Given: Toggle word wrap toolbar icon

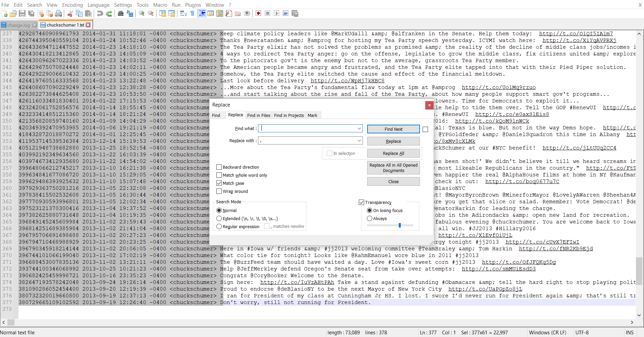Looking at the screenshot, I should pyautogui.click(x=183, y=13).
